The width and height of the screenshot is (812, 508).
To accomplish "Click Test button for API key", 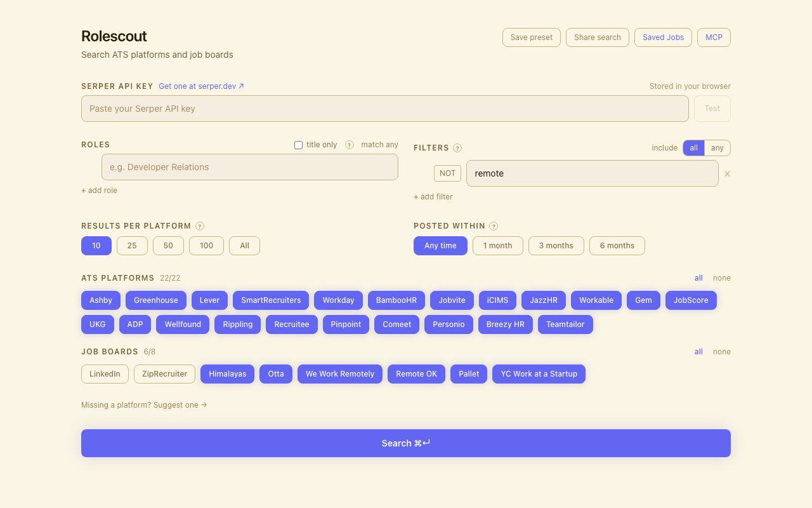I will click(712, 109).
